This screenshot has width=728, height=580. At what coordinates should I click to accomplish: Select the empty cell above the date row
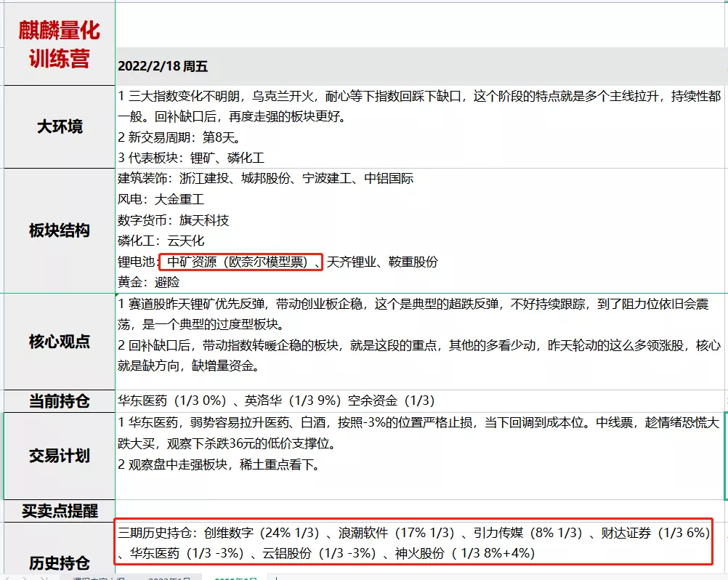[x=420, y=25]
